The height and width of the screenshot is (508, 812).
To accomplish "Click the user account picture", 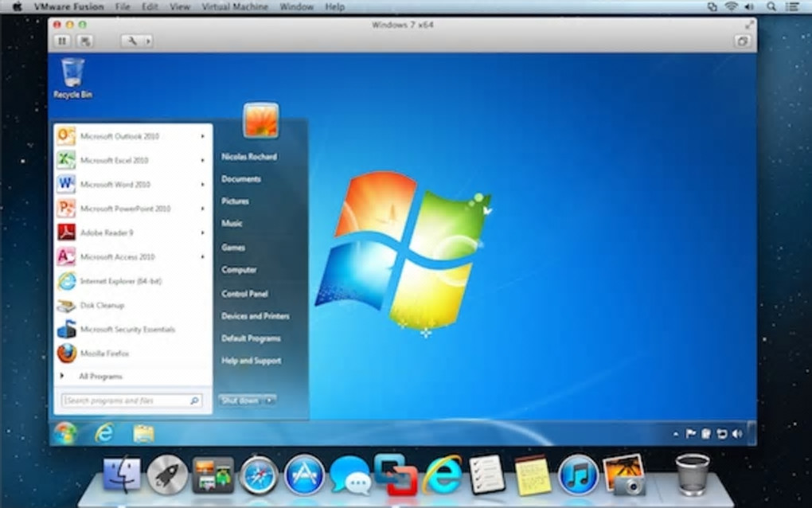I will [260, 120].
